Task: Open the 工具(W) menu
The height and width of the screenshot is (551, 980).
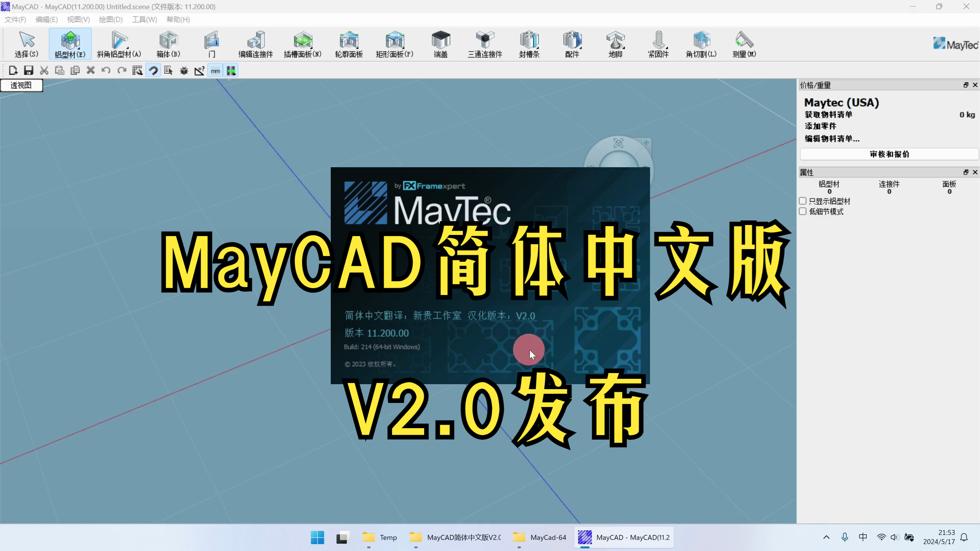Action: 144,20
